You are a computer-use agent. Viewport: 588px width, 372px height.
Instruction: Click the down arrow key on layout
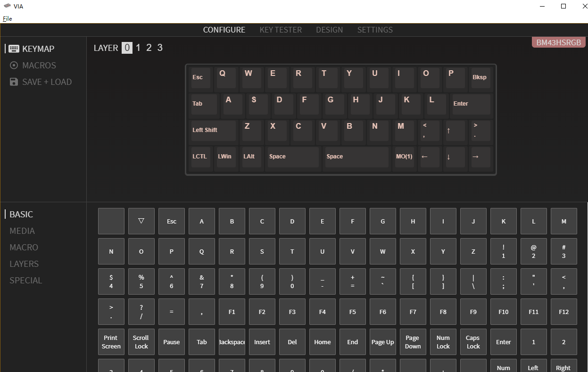pyautogui.click(x=455, y=157)
